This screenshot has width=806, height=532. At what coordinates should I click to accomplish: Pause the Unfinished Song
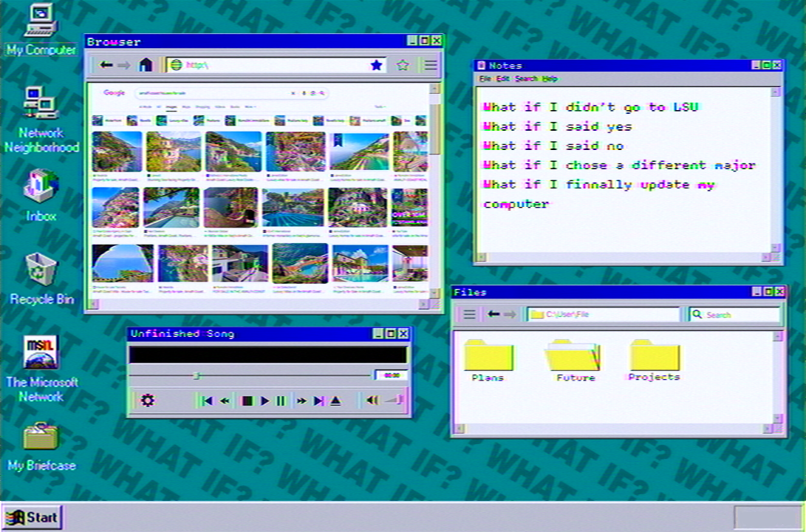click(x=281, y=400)
